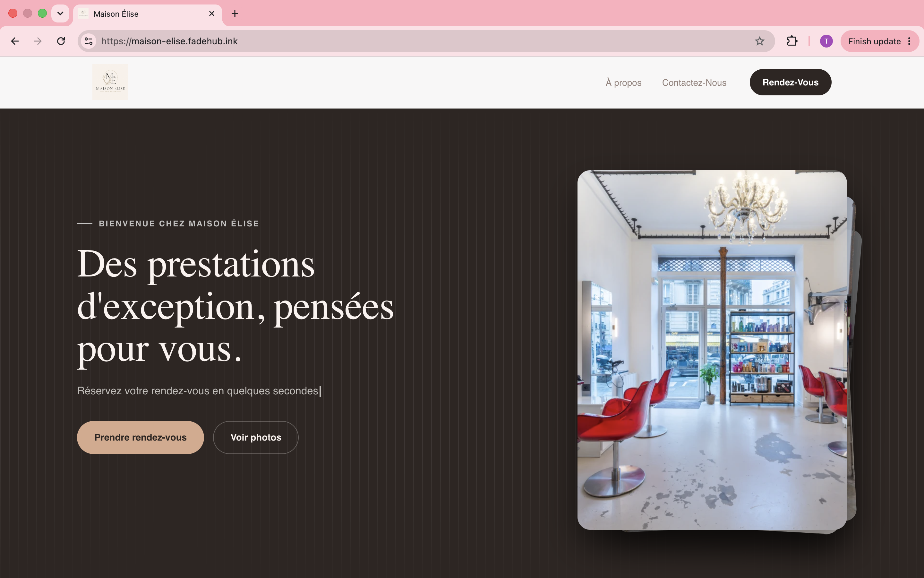The height and width of the screenshot is (578, 924).
Task: Click the Réservez votre rendez-vous subtitle
Action: (198, 391)
